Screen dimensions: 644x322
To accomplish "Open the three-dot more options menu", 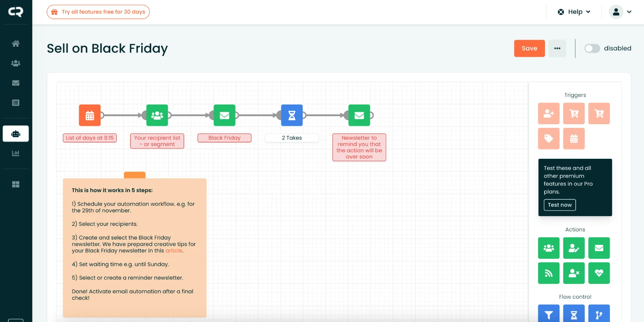I will tap(557, 48).
